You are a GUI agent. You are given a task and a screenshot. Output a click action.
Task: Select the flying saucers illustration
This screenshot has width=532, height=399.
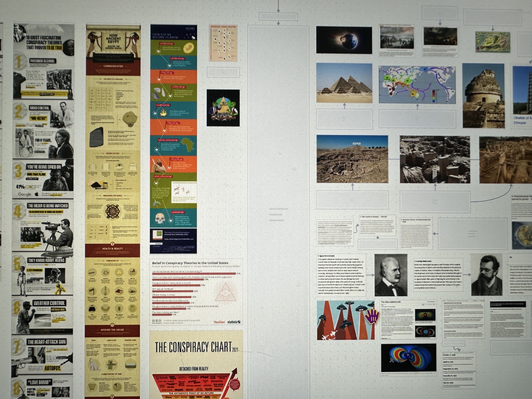[346, 320]
